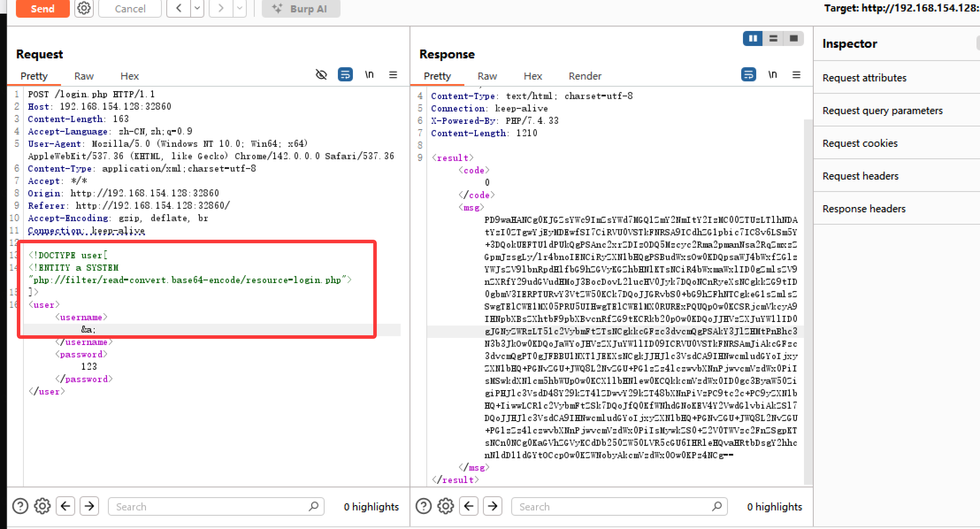
Task: Toggle hide-nonprintable eye icon in Request
Action: pos(321,75)
